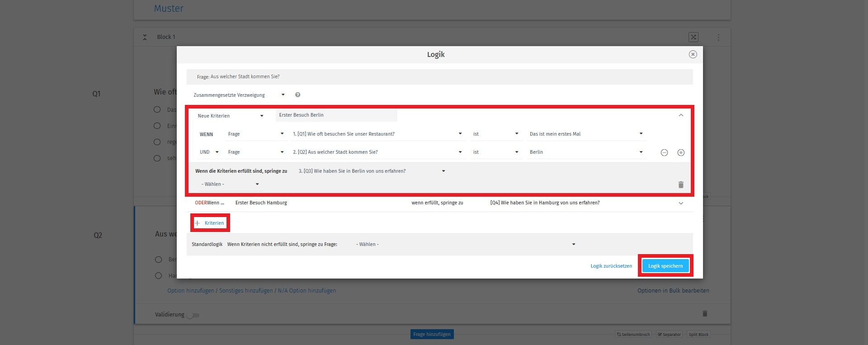Viewport: 868px width, 345px height.
Task: Select fourth radio option of Q1
Action: tap(157, 158)
